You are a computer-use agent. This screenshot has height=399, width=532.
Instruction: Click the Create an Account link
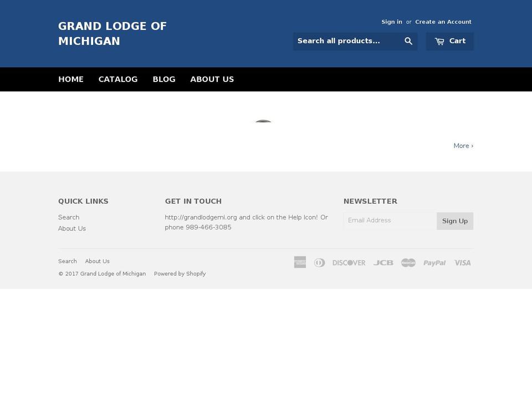(x=443, y=22)
